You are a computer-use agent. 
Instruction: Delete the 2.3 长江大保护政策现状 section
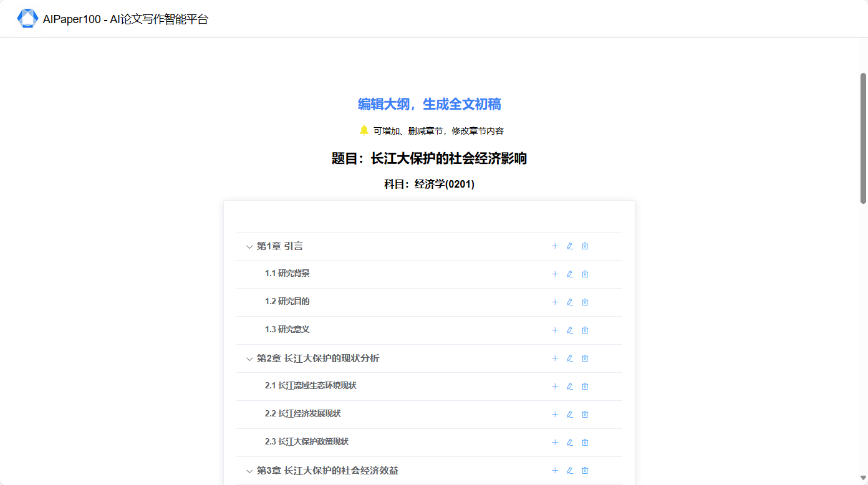[x=585, y=443]
